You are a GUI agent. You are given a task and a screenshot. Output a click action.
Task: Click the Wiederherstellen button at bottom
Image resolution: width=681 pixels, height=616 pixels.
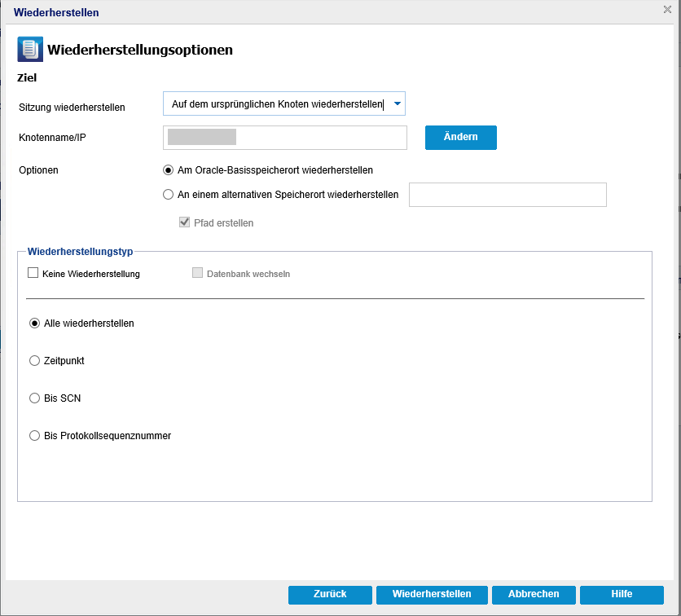coord(432,595)
